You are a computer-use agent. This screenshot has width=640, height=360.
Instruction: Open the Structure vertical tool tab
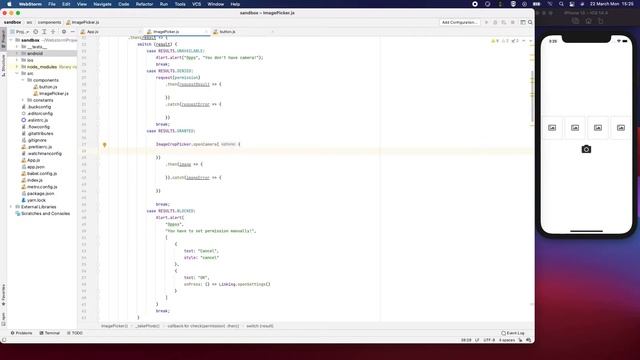pos(3,65)
